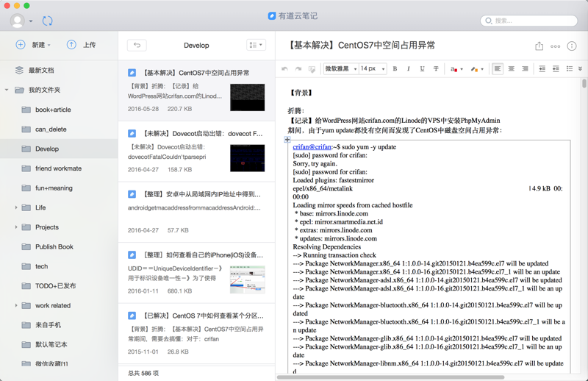Select the book+article folder
Viewport: 588px width, 381px height.
pos(59,110)
